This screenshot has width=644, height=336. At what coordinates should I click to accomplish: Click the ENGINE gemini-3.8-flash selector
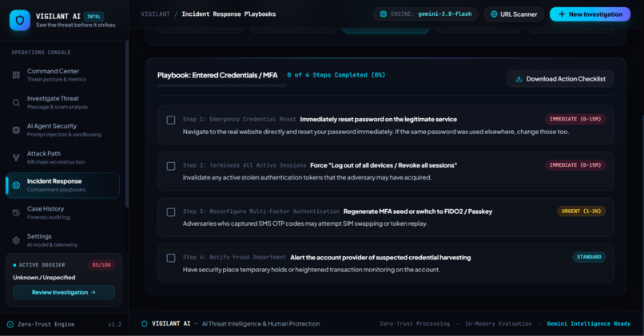pos(426,14)
